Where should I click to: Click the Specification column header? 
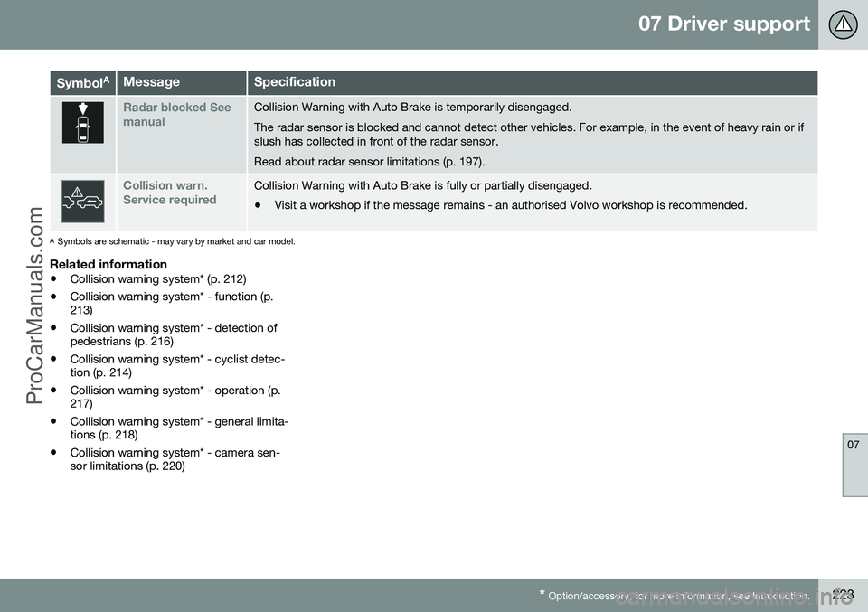click(x=294, y=82)
